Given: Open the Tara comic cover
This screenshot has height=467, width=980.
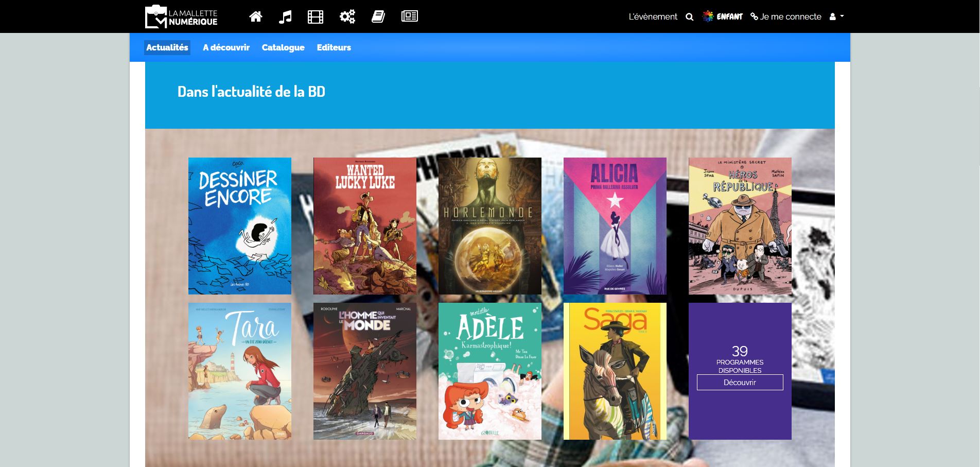Looking at the screenshot, I should (x=240, y=371).
